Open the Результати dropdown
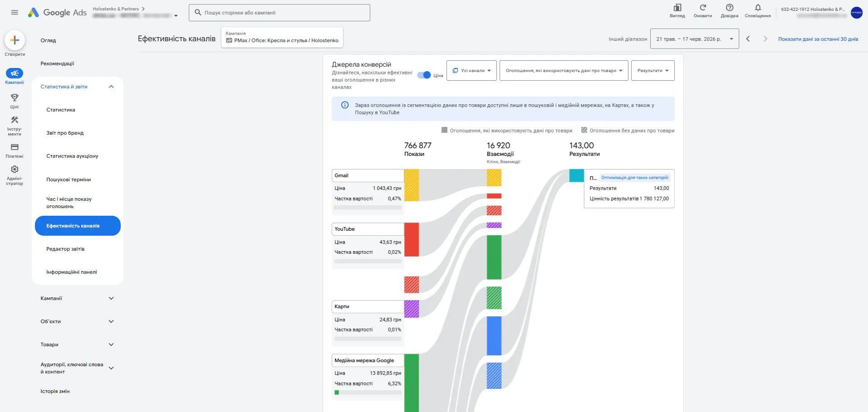868x412 pixels. point(652,71)
